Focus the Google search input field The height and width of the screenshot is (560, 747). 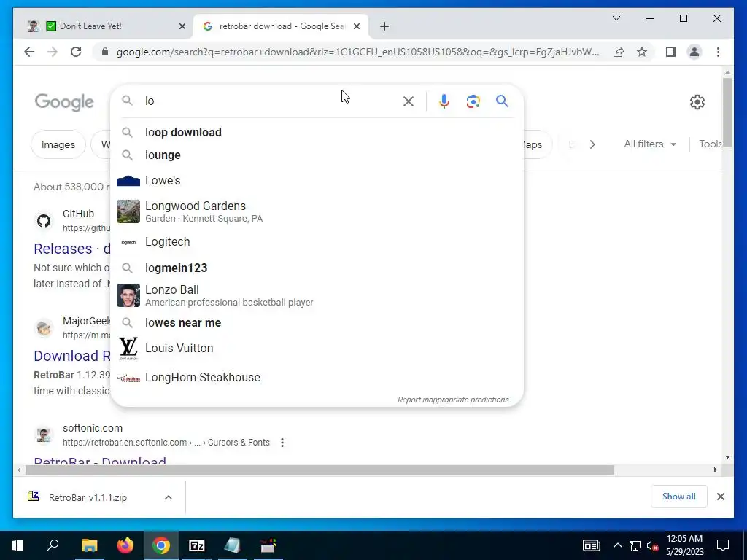coord(269,101)
